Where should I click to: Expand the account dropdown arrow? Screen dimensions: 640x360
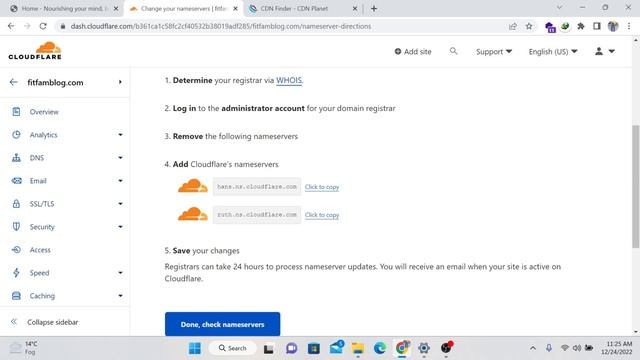[x=611, y=51]
